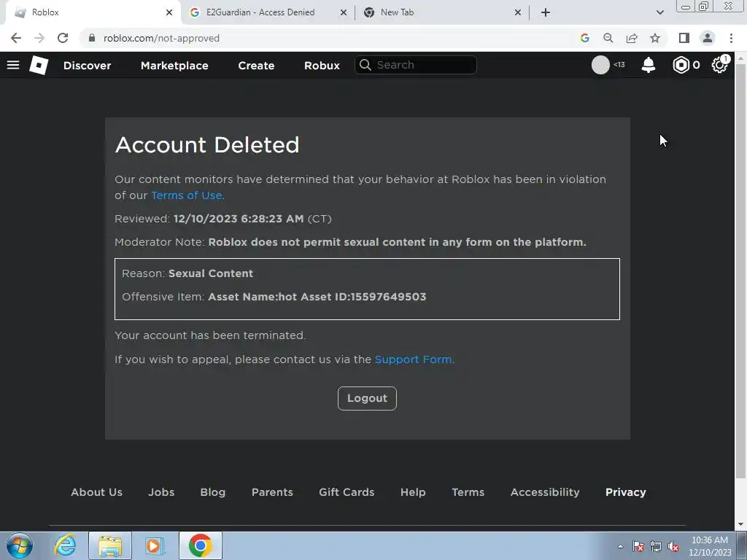Close the New Tab tab

[518, 12]
